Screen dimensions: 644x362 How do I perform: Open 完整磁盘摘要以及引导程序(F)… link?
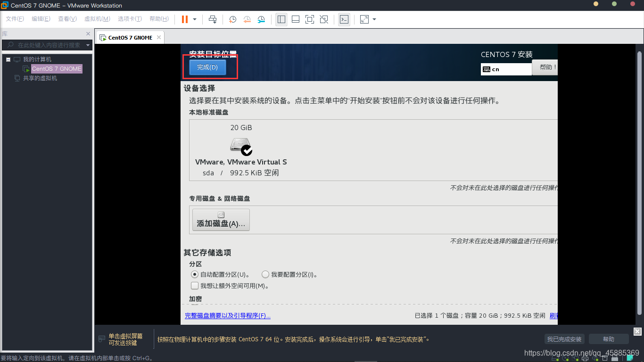coord(228,315)
